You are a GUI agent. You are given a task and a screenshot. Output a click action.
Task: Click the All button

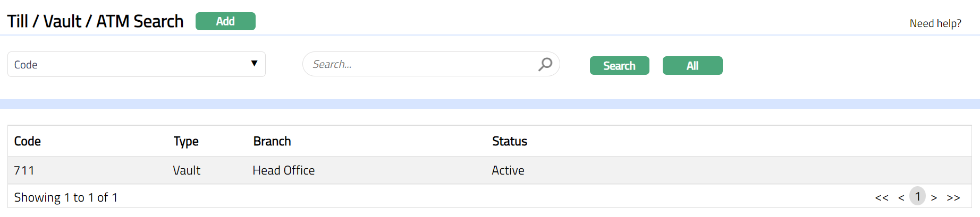[x=692, y=66]
